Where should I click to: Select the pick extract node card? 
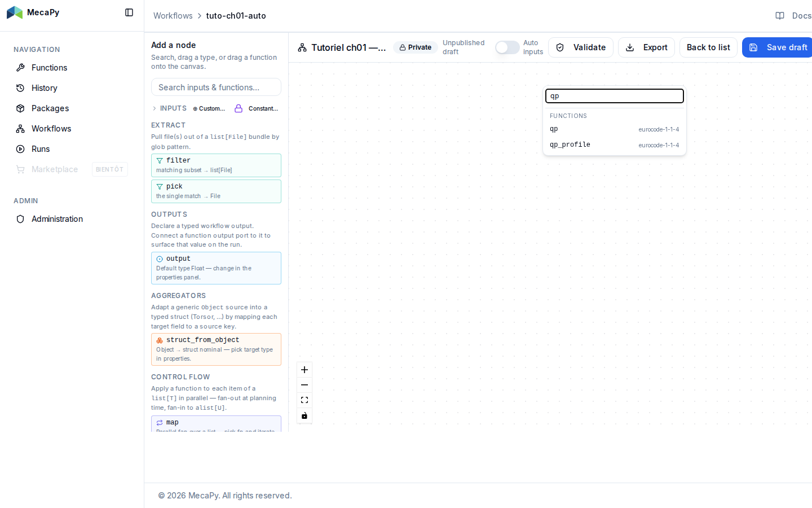216,191
